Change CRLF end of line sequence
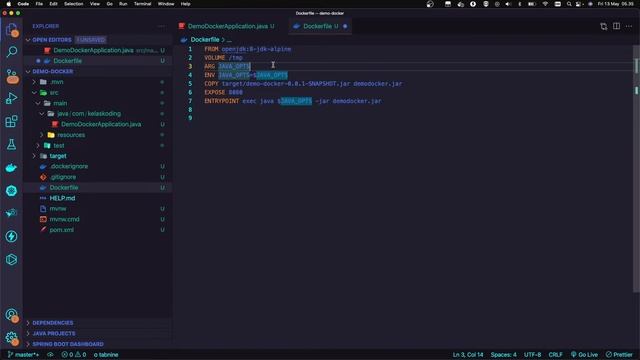The image size is (640, 360). [x=555, y=355]
